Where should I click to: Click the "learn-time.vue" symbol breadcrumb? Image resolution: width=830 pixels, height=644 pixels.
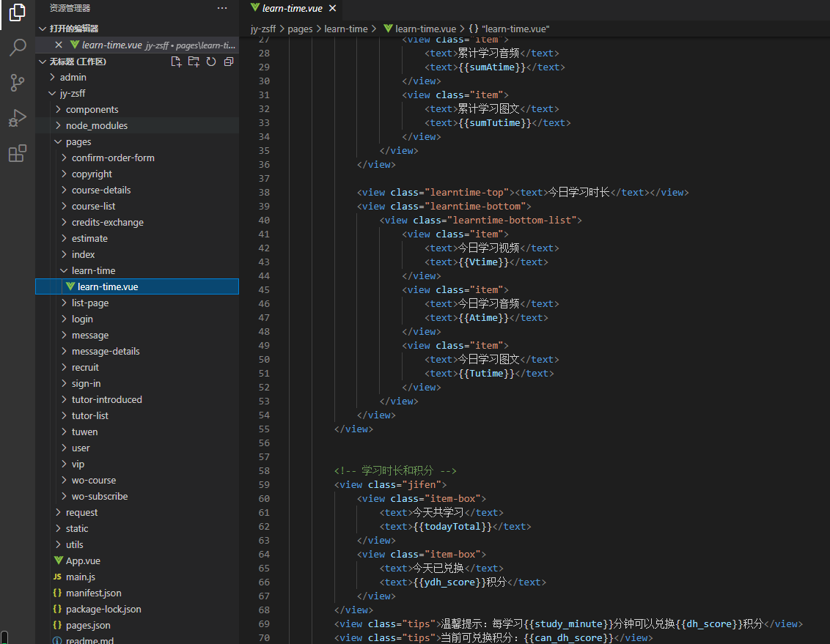coord(510,29)
